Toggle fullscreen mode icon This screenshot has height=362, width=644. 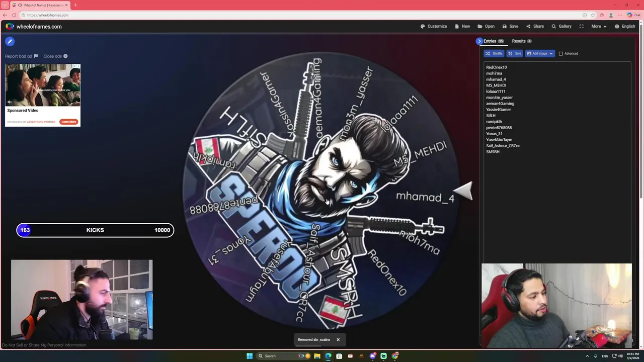coord(582,26)
